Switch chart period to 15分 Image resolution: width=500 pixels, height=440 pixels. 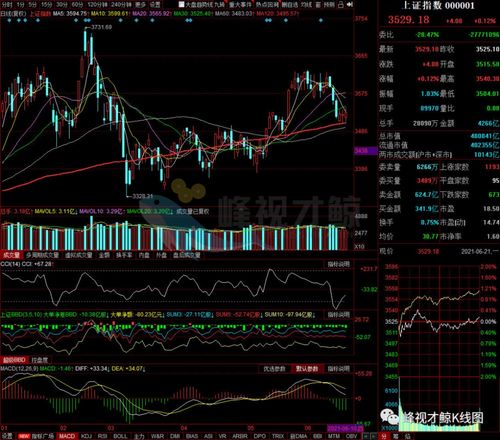tap(46, 5)
